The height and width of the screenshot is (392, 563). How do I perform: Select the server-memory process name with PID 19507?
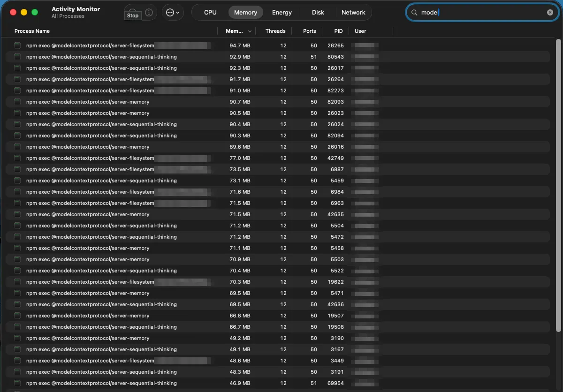click(88, 316)
